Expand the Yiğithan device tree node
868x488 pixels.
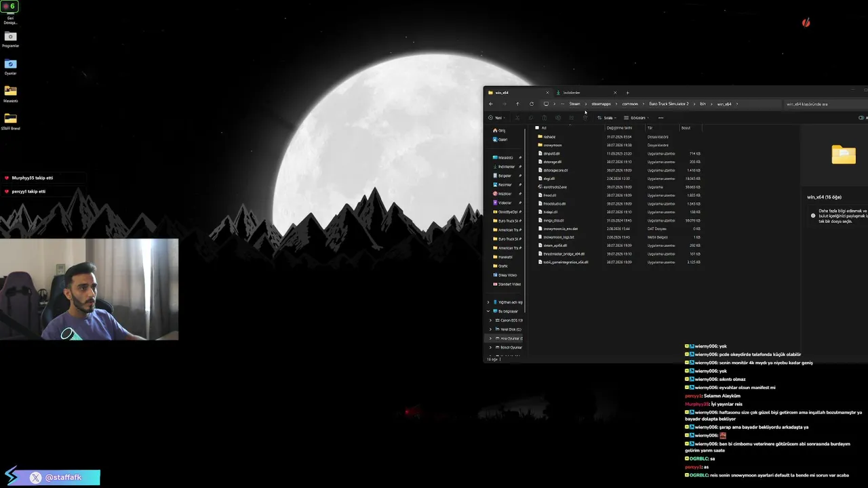click(x=488, y=302)
